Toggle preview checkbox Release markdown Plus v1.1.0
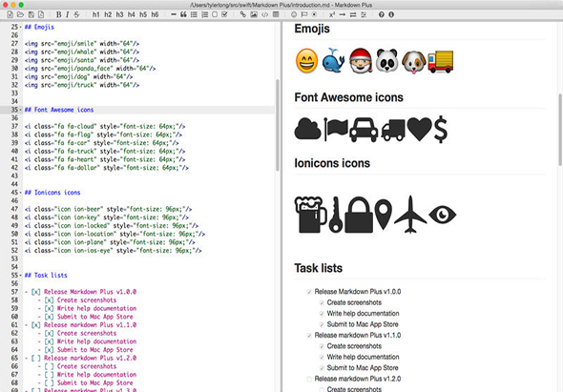The width and height of the screenshot is (563, 392). (309, 336)
